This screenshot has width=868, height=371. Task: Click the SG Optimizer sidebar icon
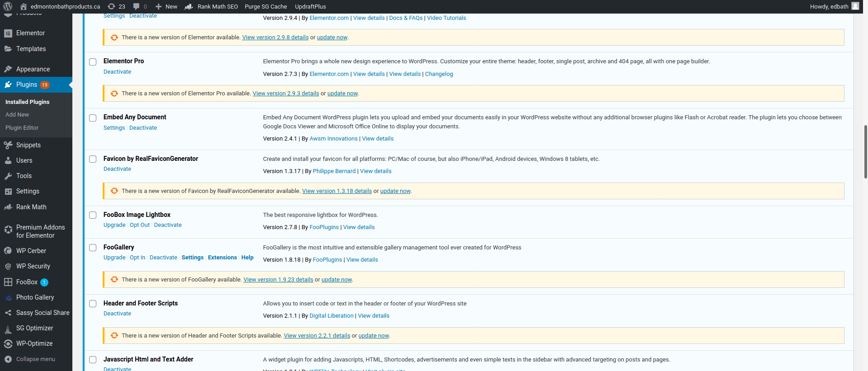(8, 329)
